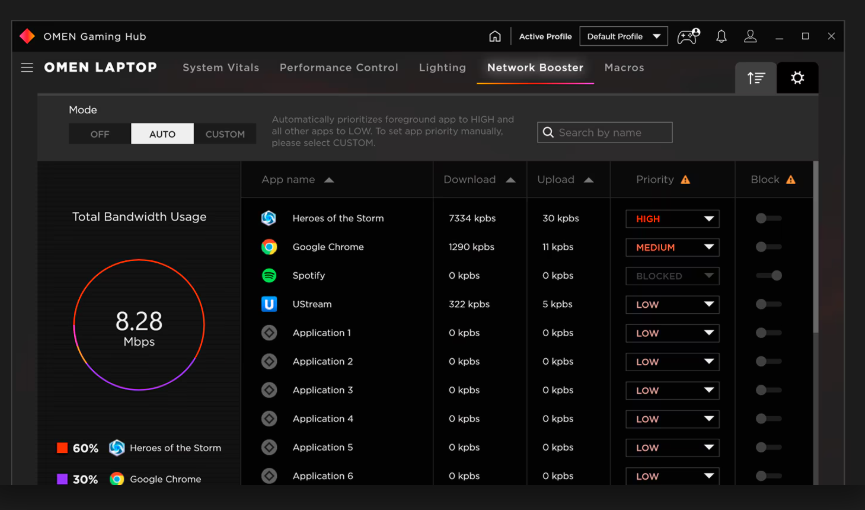Set mode to OFF
This screenshot has width=865, height=510.
tap(100, 134)
